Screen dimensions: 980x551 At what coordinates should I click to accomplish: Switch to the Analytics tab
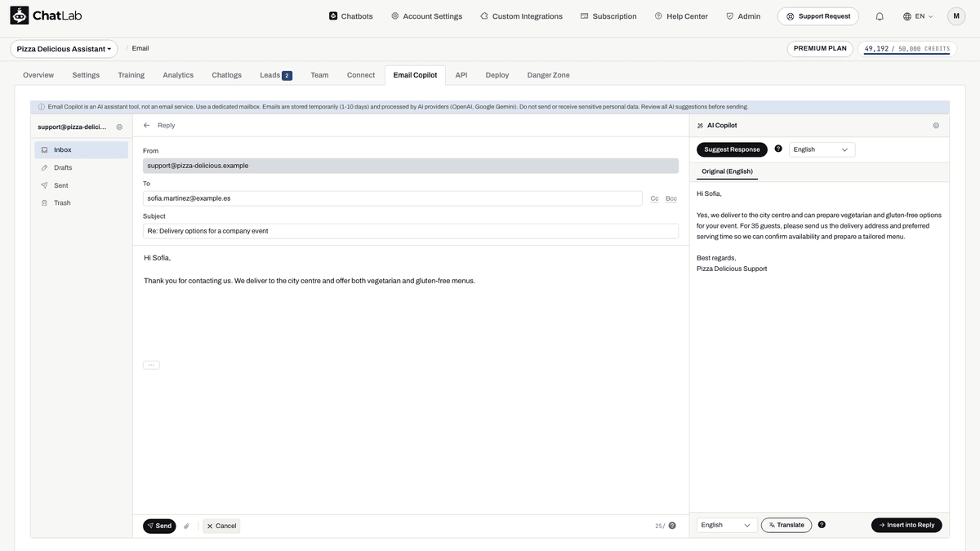point(178,75)
